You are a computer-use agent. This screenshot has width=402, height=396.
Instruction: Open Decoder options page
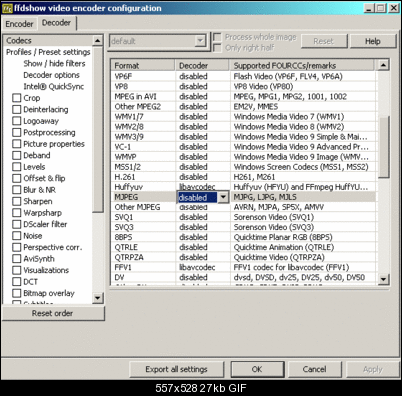51,75
